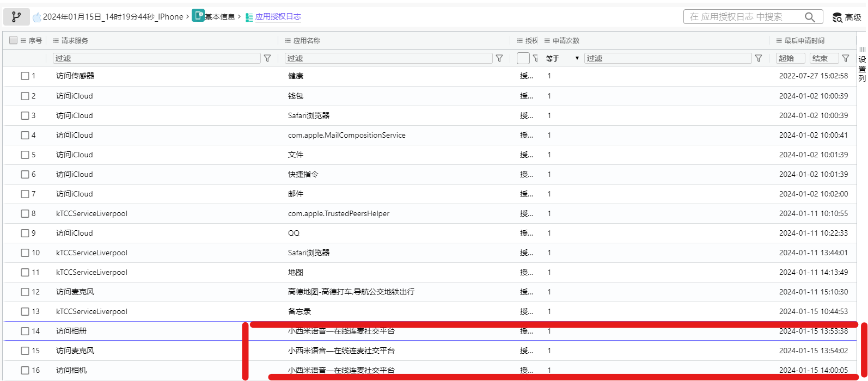Click the timestamp 2022-07-27 15:02:58
The height and width of the screenshot is (381, 868).
[x=814, y=76]
